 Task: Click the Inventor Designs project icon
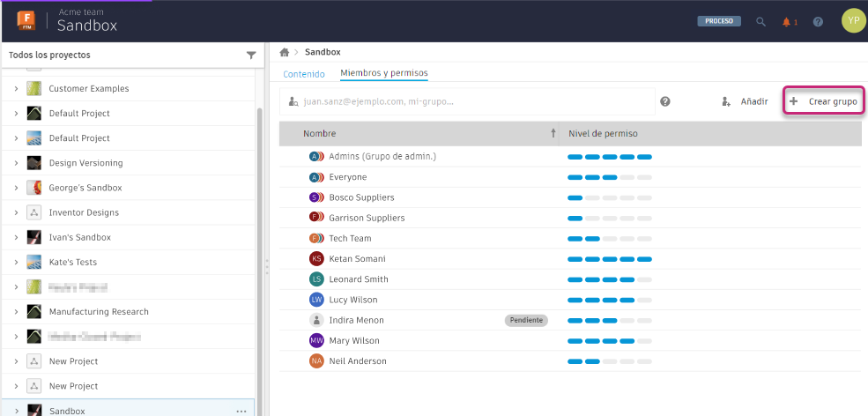34,212
